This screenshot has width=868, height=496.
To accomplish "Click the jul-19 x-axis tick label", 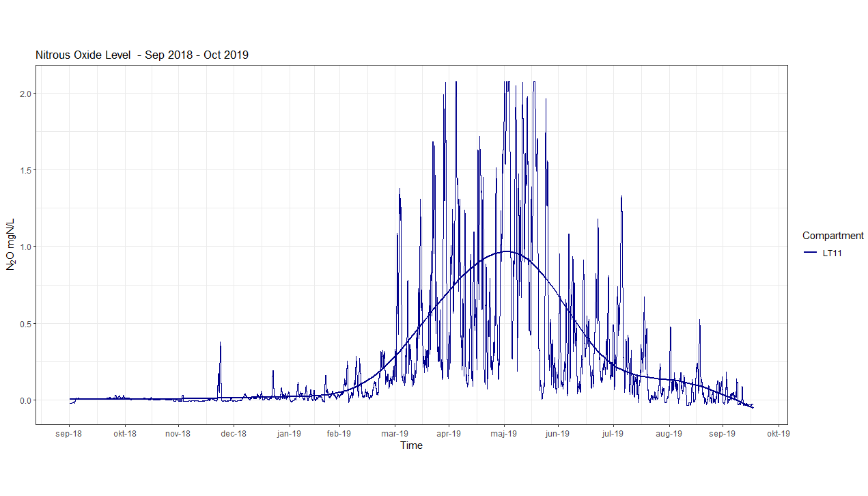I will 613,433.
